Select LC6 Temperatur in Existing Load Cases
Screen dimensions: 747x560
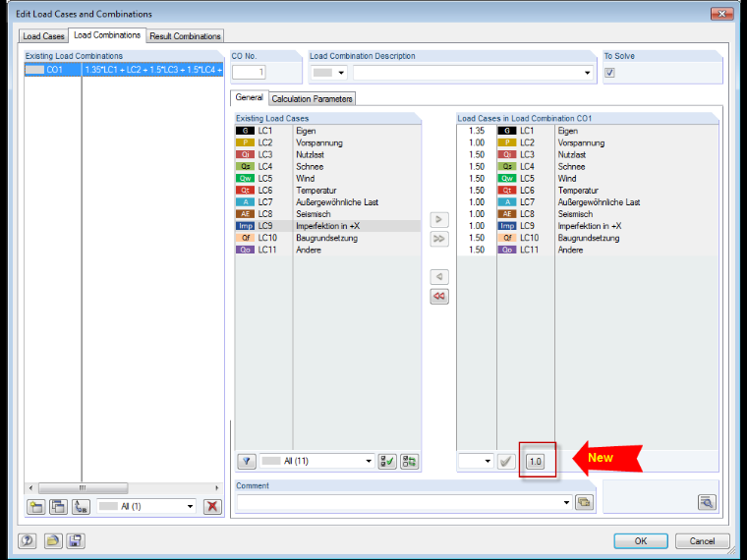327,190
